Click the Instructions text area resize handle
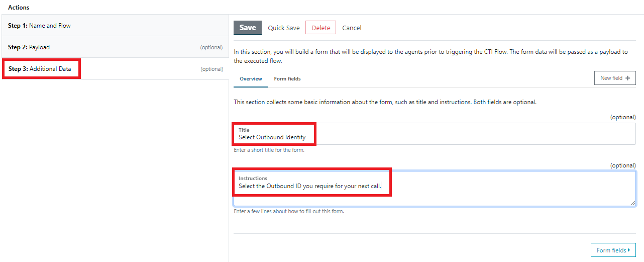Image resolution: width=644 pixels, height=262 pixels. tap(632, 203)
